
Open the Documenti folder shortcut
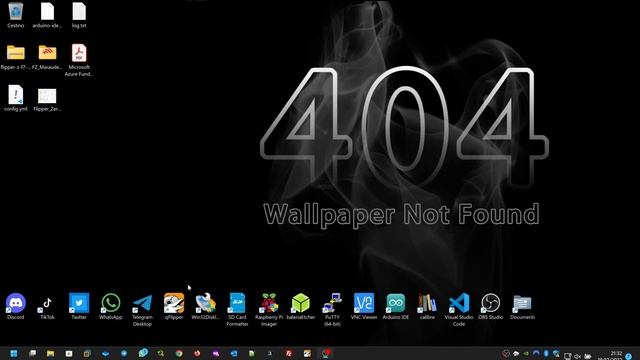[x=522, y=306]
